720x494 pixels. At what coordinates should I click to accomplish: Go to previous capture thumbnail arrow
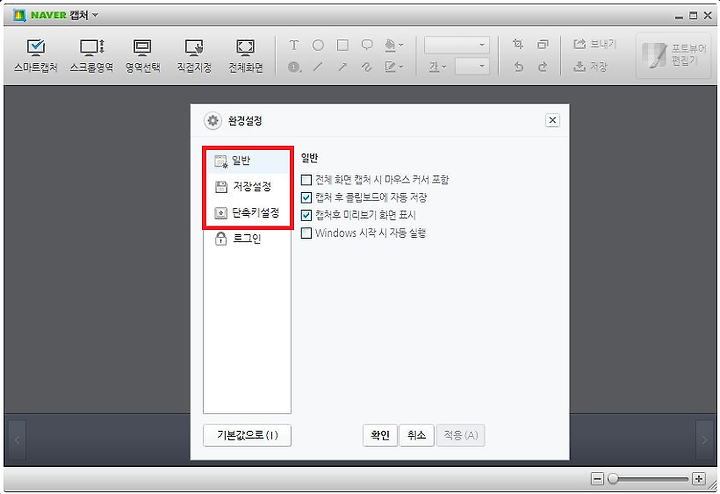pyautogui.click(x=17, y=440)
